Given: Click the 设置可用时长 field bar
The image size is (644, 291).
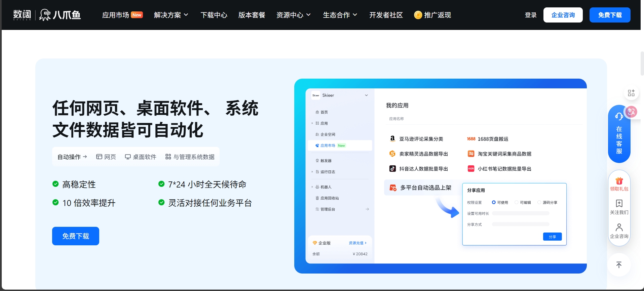Looking at the screenshot, I should pos(521,213).
